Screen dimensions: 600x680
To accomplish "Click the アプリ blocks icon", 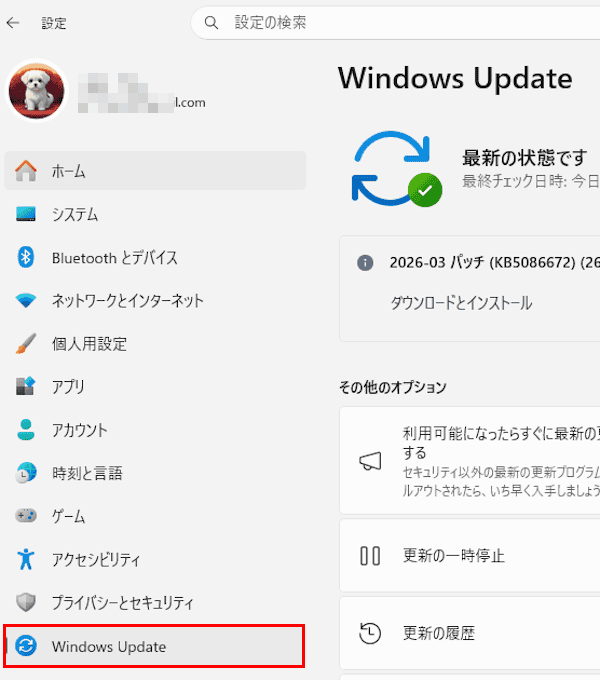I will point(26,386).
